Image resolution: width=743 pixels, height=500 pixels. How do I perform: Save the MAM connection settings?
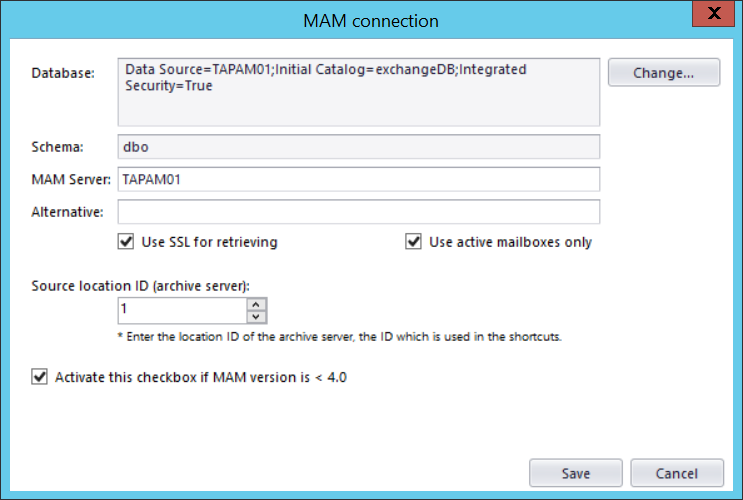pos(576,473)
